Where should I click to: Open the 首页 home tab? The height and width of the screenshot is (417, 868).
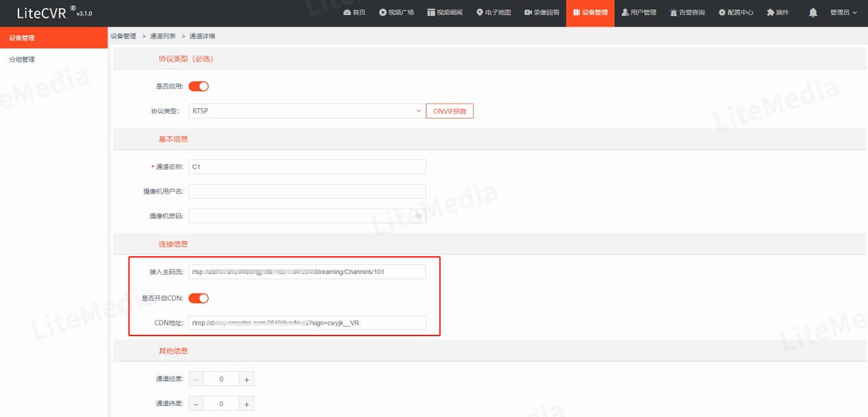click(x=355, y=12)
